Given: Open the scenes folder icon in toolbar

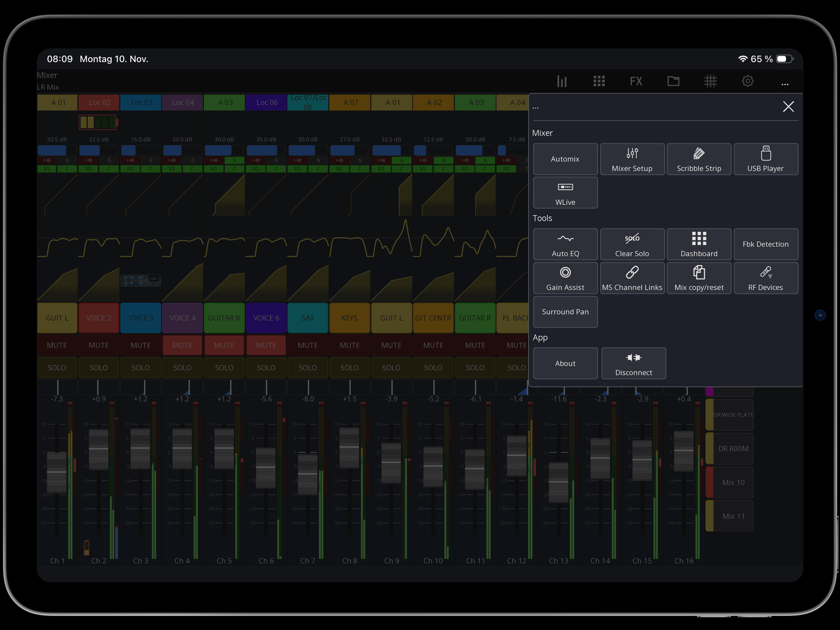Looking at the screenshot, I should (x=673, y=81).
